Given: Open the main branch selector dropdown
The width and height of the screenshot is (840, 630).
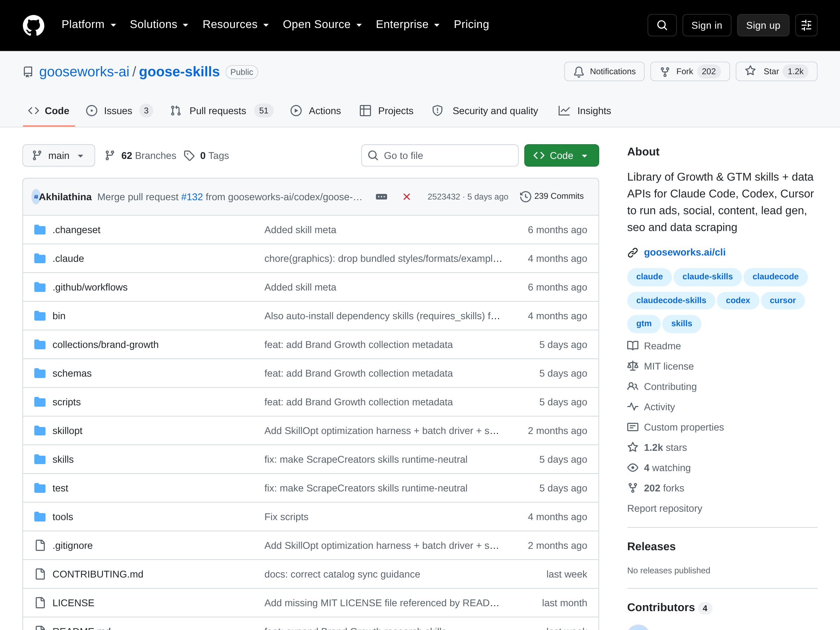Looking at the screenshot, I should coord(59,155).
